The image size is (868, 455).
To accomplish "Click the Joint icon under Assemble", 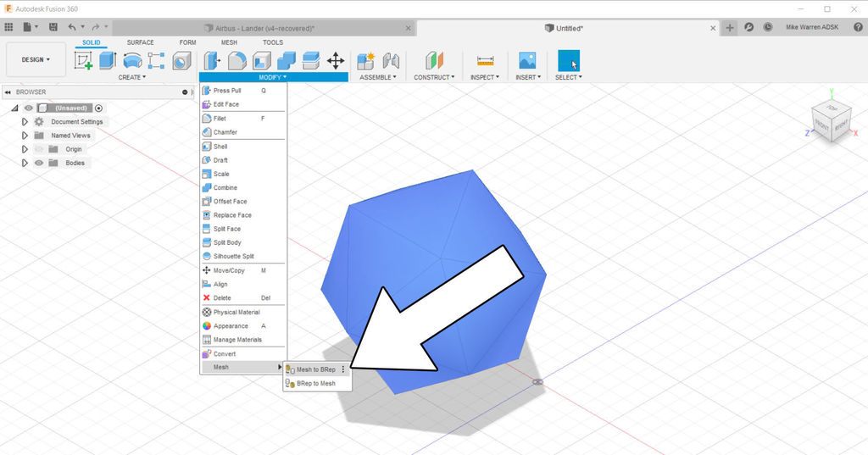I will [391, 60].
